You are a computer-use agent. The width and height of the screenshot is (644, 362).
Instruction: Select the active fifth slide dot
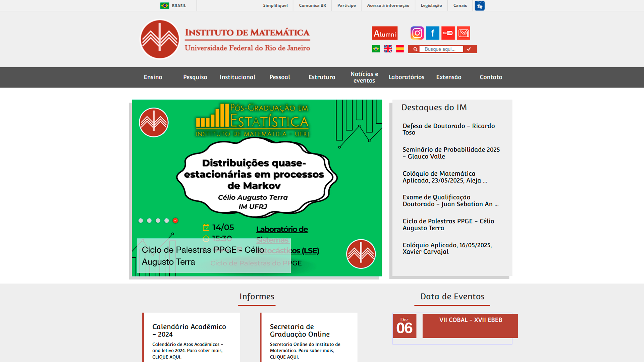tap(175, 221)
